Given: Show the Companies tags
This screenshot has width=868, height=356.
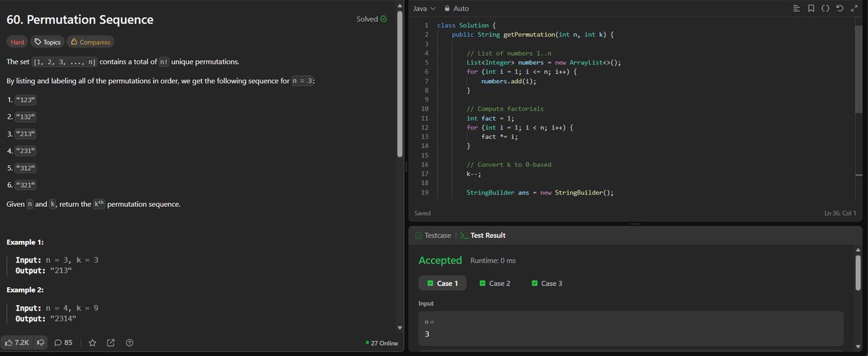Looking at the screenshot, I should 90,42.
